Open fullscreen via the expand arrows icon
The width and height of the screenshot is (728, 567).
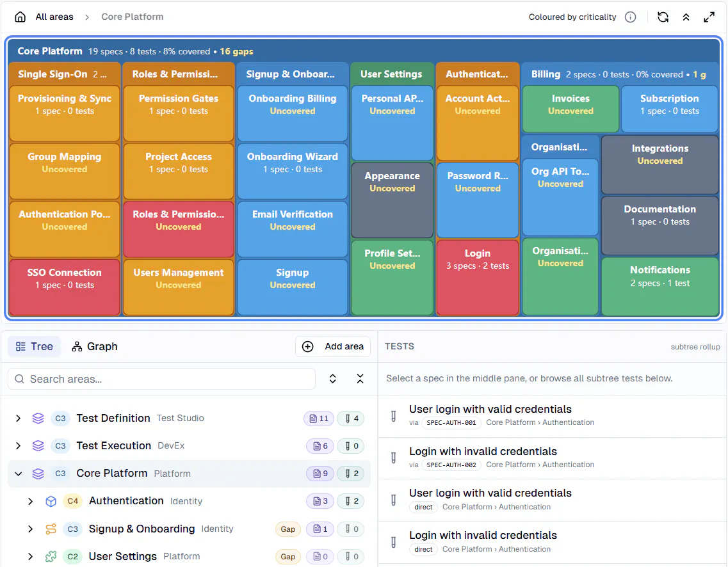point(709,17)
